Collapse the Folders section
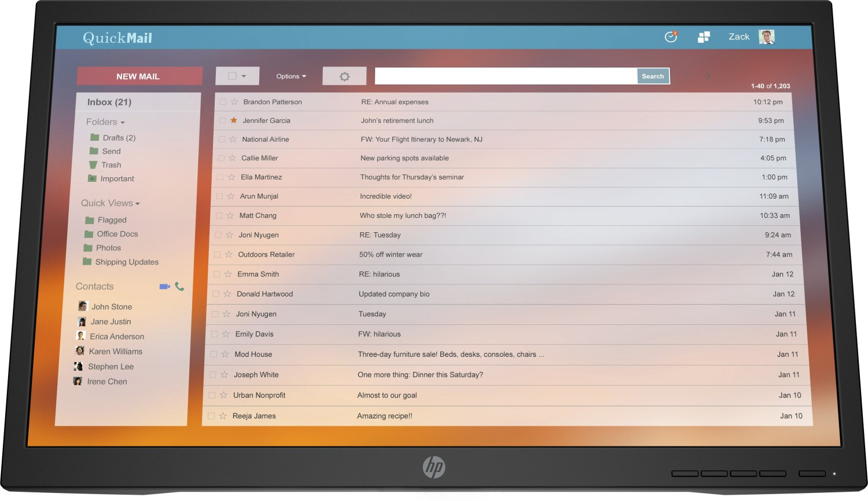The image size is (868, 501). 105,122
